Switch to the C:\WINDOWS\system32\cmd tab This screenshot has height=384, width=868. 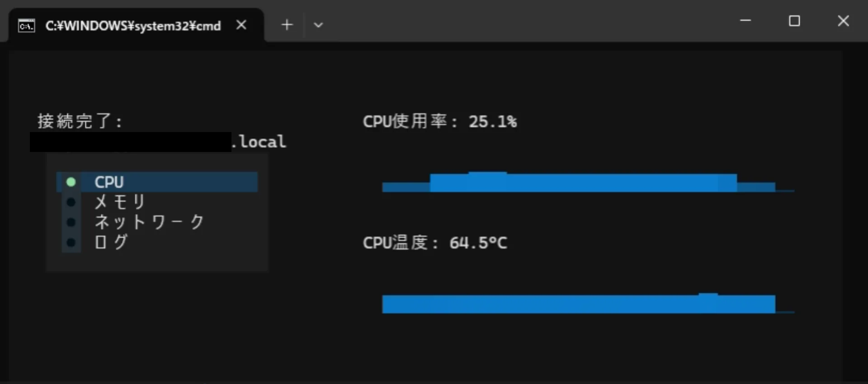point(133,25)
